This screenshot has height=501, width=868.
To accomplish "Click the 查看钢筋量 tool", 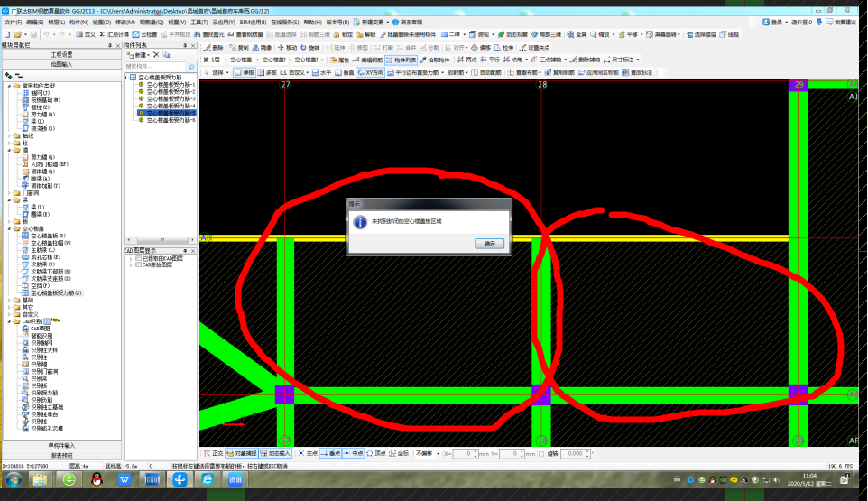I will pos(245,34).
